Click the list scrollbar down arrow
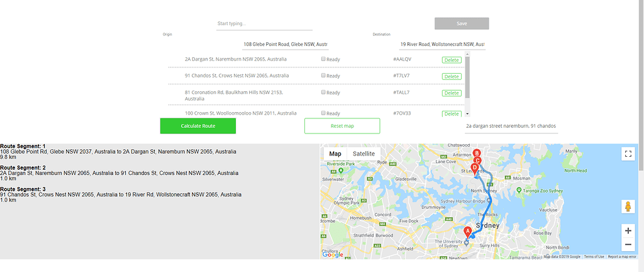This screenshot has width=644, height=272. (467, 114)
